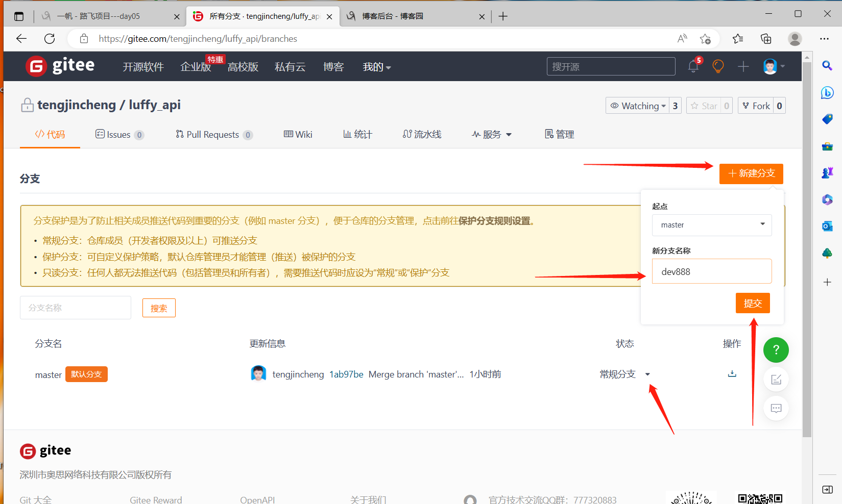Download master branch with download icon
Screen dimensions: 842x504
[x=732, y=373]
